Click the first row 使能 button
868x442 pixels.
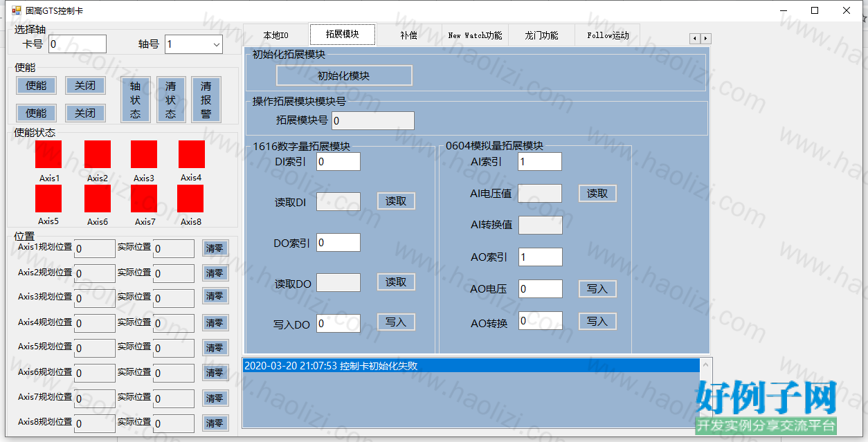(37, 86)
